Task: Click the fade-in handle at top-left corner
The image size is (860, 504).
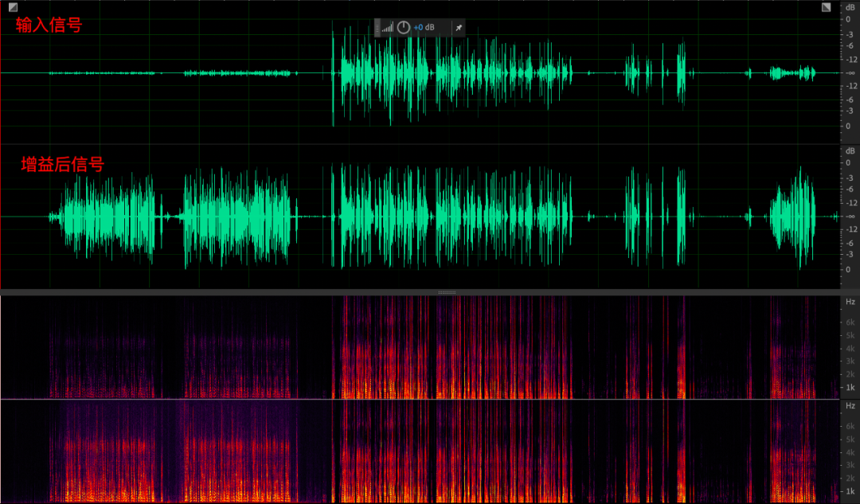Action: [13, 7]
